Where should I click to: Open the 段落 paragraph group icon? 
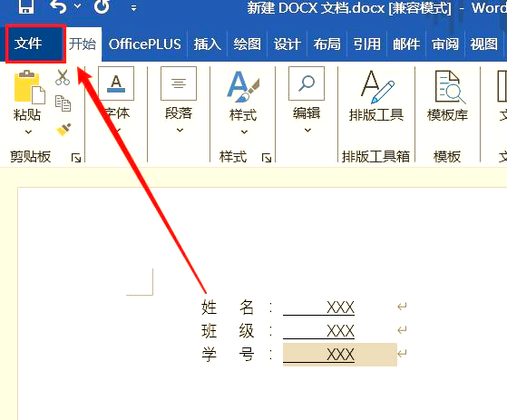pos(179,83)
